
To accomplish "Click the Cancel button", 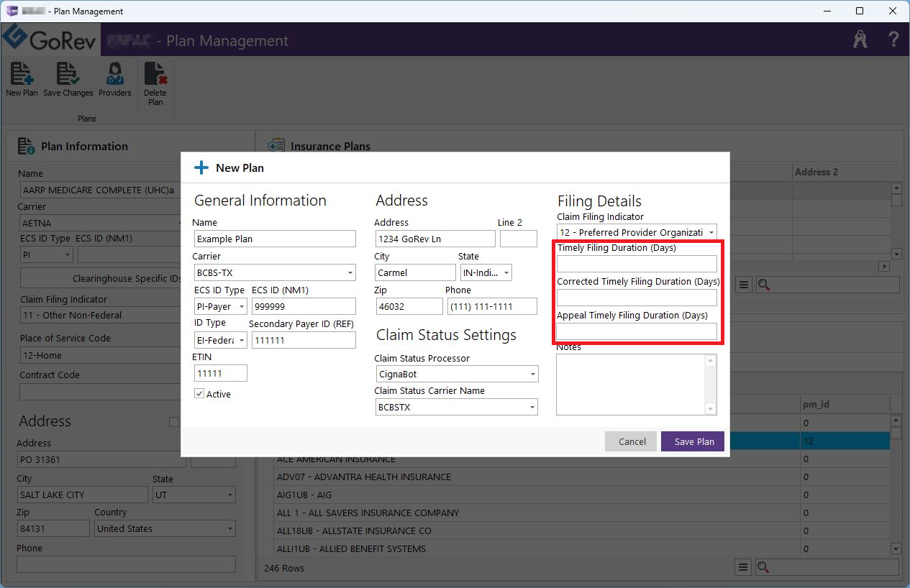I will [632, 441].
